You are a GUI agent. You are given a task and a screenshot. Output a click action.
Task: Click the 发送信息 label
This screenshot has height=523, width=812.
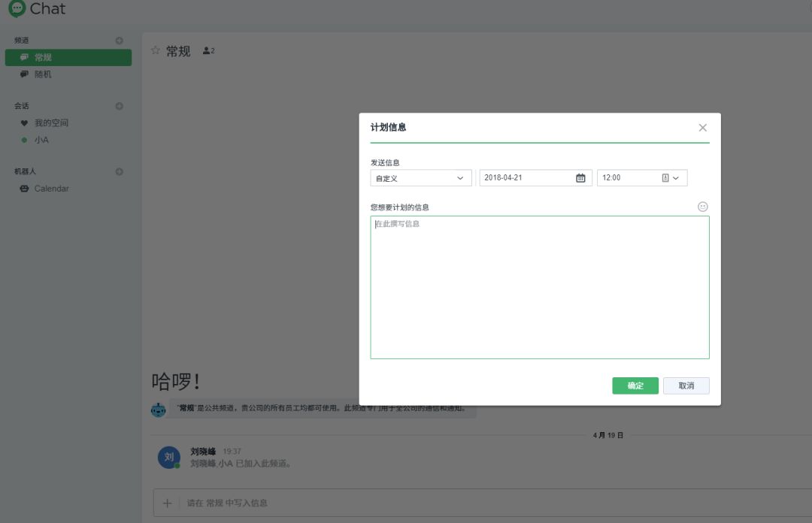click(385, 162)
